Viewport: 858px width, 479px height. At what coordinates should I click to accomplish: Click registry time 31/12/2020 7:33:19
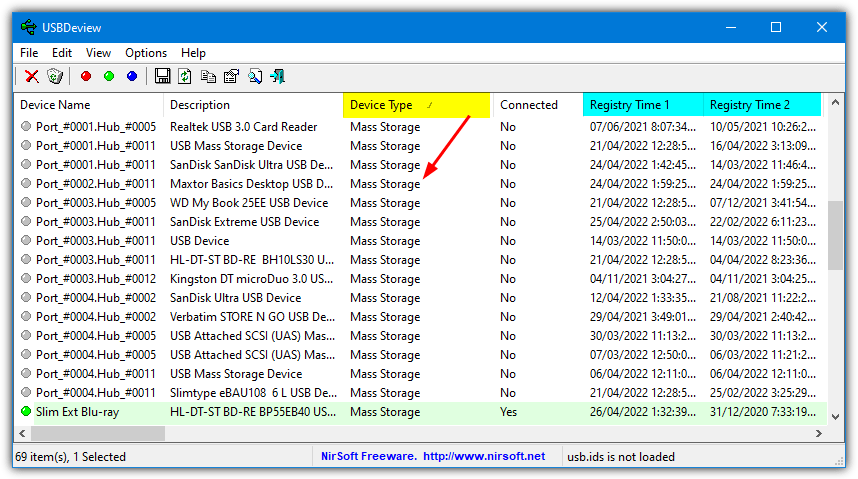coord(763,412)
